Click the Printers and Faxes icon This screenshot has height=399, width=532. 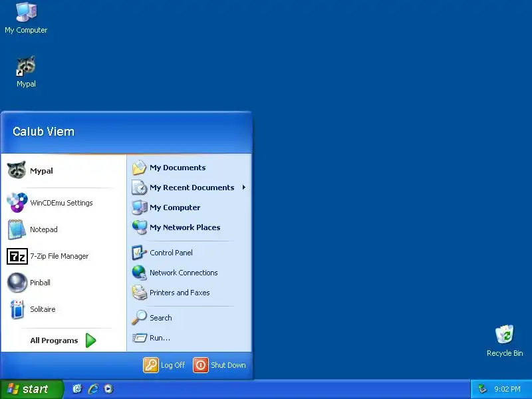pos(139,293)
